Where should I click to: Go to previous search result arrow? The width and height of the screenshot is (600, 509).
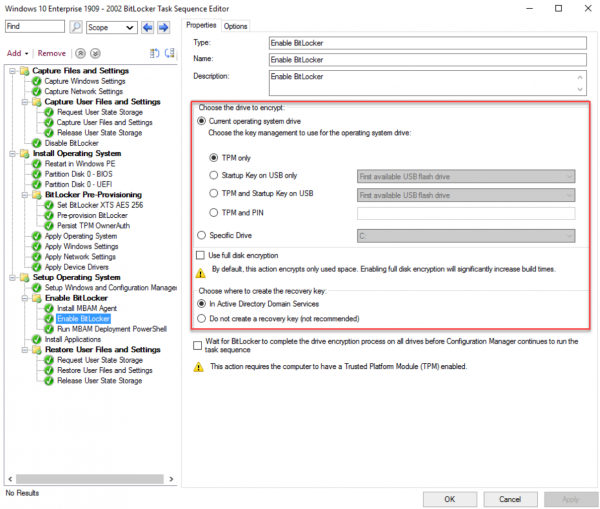(147, 27)
